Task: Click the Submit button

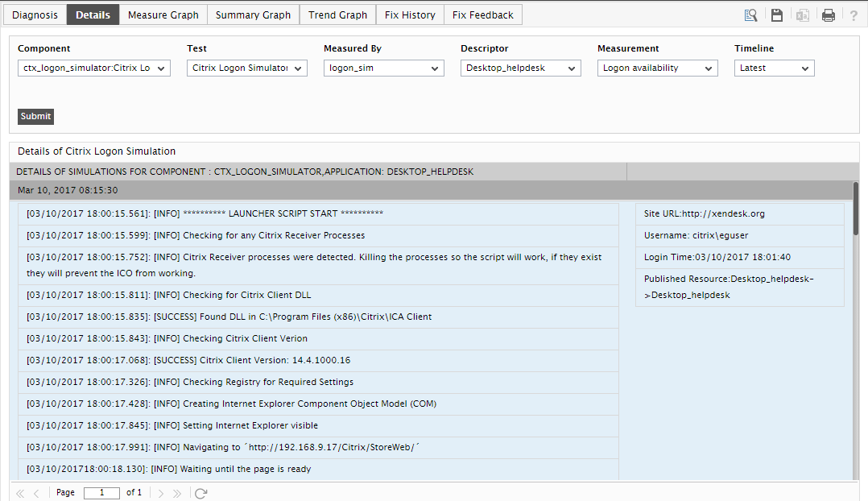Action: pos(36,116)
